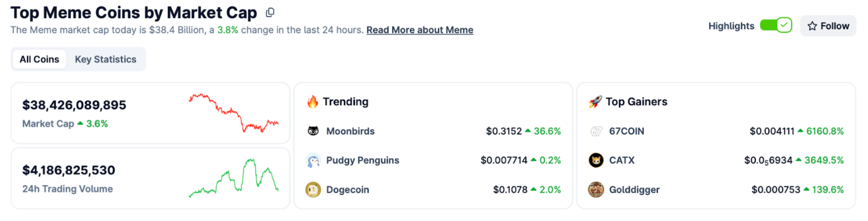The height and width of the screenshot is (221, 868).
Task: Select the All Coins tab
Action: click(39, 60)
